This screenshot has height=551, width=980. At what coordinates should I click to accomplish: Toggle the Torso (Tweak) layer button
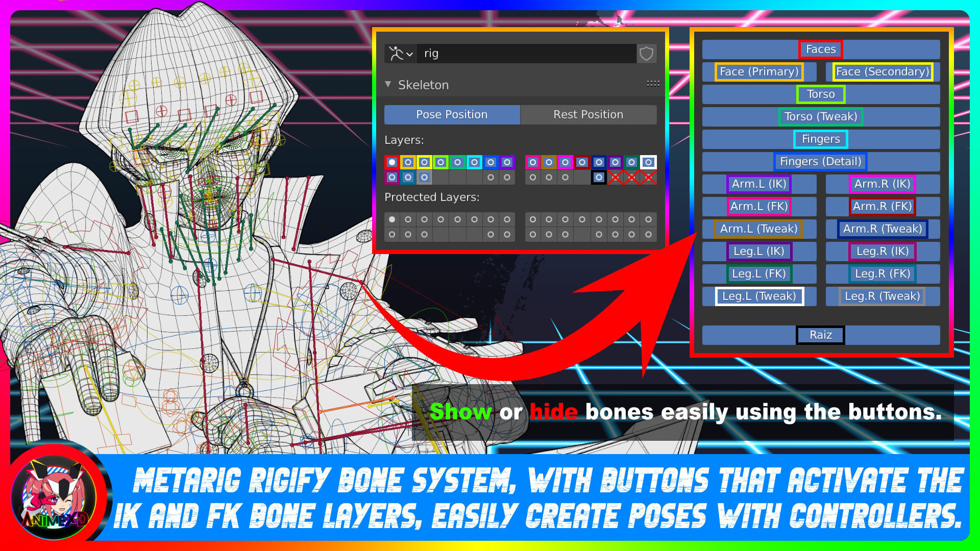pyautogui.click(x=820, y=117)
